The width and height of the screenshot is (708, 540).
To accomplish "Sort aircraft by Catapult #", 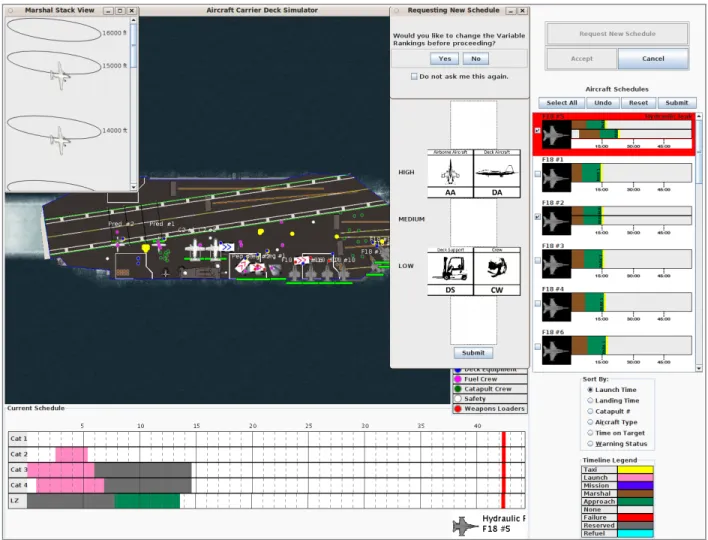I will coord(590,411).
